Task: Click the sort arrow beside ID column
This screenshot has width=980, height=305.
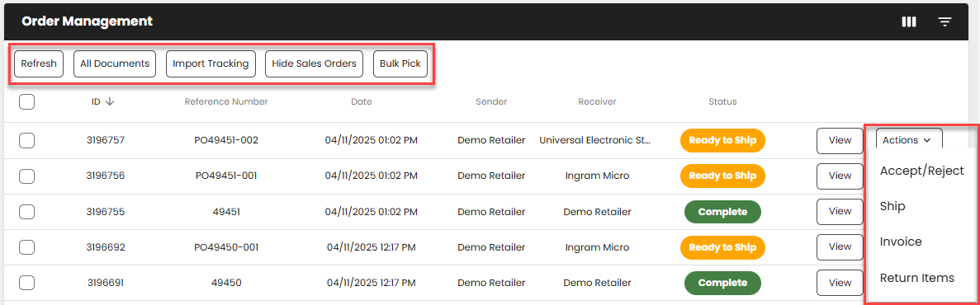Action: click(x=110, y=101)
